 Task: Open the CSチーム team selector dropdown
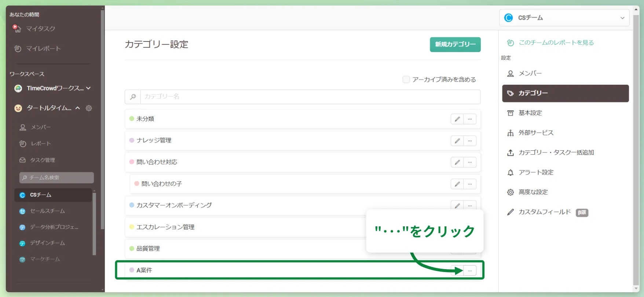(x=564, y=18)
